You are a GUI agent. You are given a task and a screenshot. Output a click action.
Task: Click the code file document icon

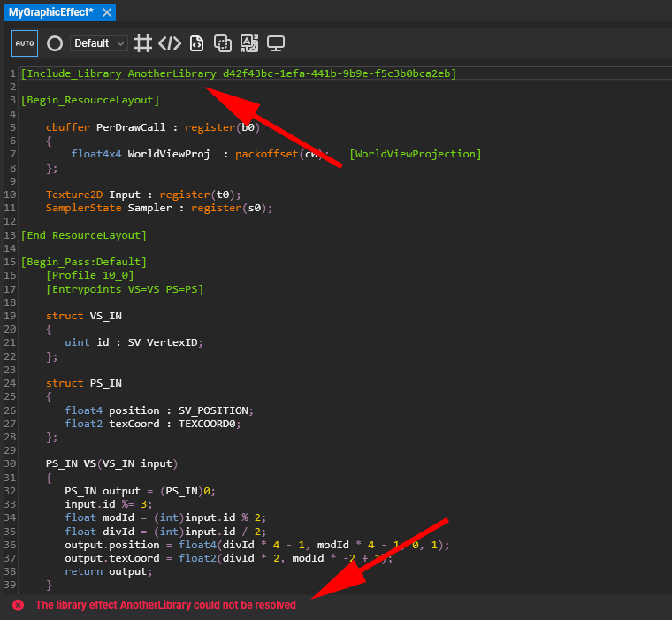point(197,43)
